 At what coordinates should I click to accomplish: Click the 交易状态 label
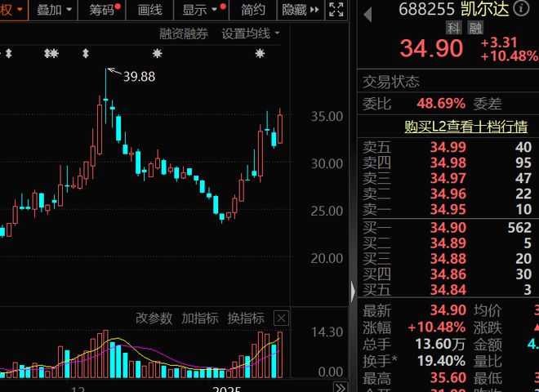[391, 82]
